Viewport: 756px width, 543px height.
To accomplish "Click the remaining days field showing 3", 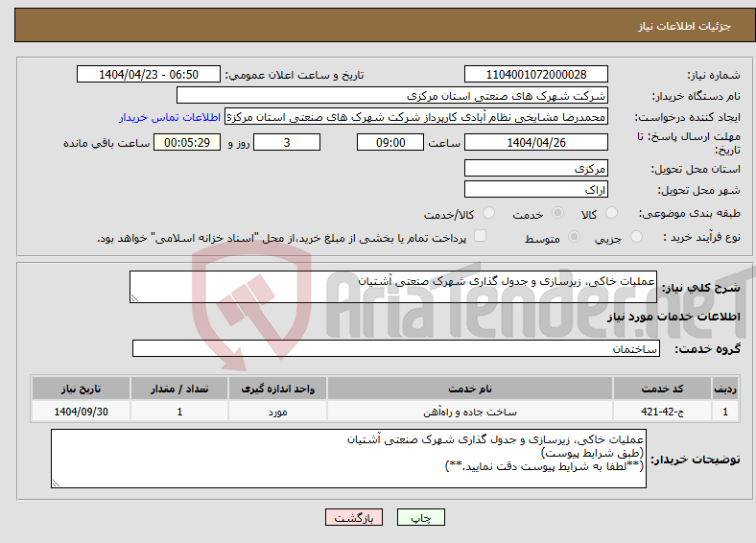I will tap(287, 142).
